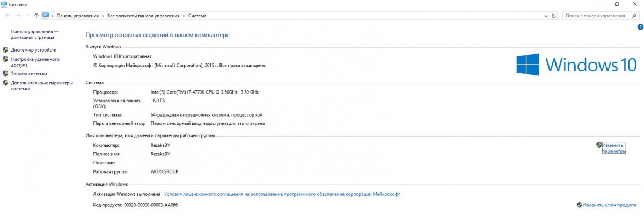Expand the chevron before Система breadcrumb
This screenshot has height=222, width=644.
pyautogui.click(x=184, y=16)
